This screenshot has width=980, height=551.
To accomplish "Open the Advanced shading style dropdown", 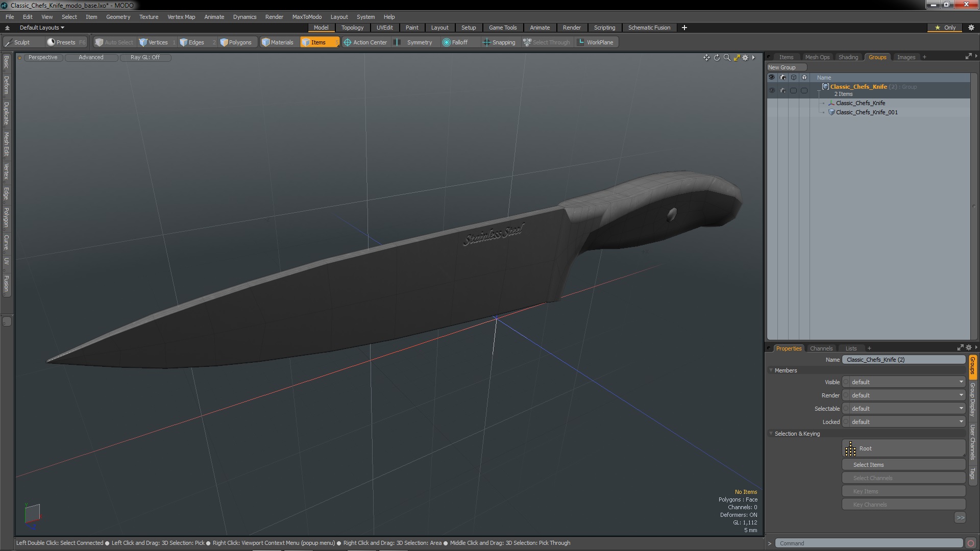I will tap(91, 57).
